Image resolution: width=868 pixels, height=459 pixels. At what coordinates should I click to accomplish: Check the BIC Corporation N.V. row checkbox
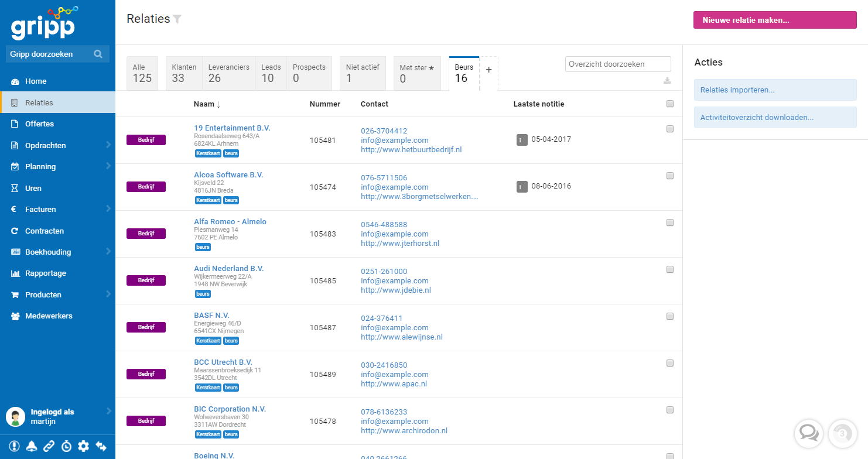tap(670, 410)
